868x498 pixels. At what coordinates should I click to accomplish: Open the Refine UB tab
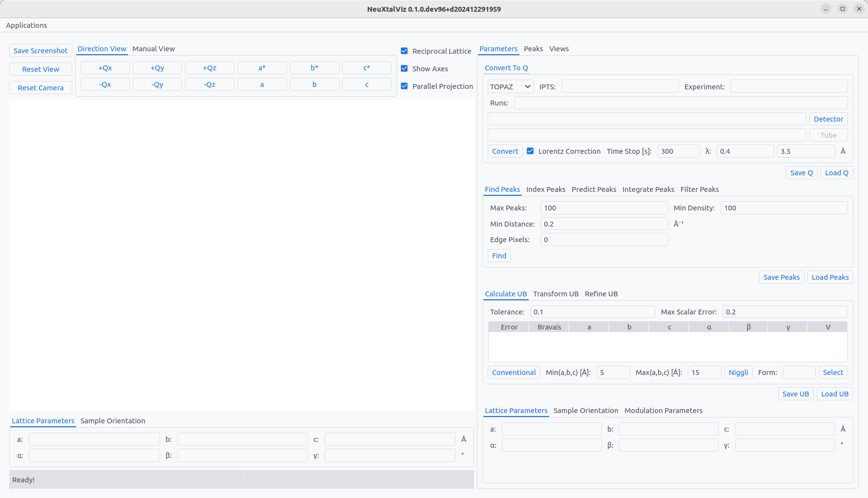point(601,294)
